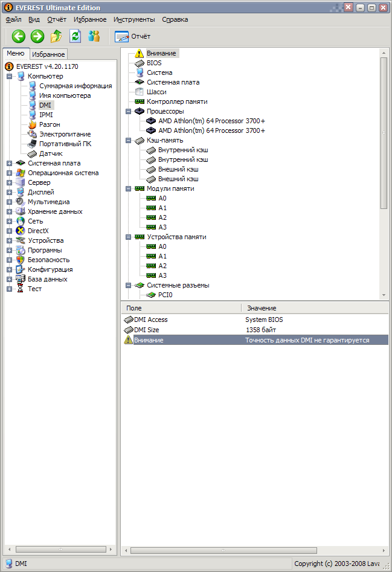Screen dimensions: 392x572
Task: Expand the Программы tree node
Action: click(10, 250)
